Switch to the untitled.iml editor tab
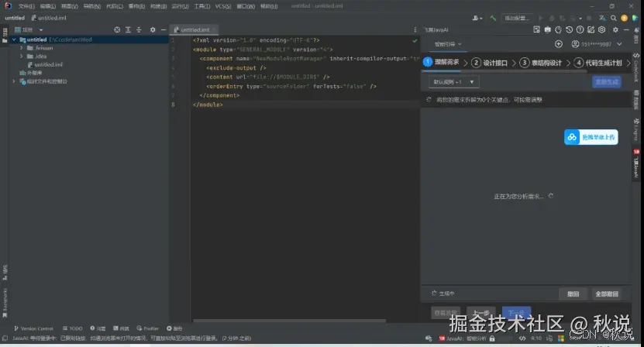 pyautogui.click(x=195, y=29)
